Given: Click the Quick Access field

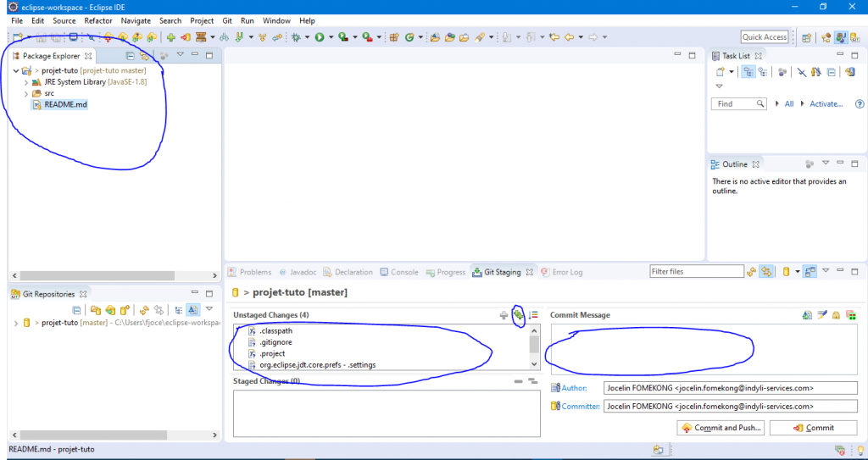Looking at the screenshot, I should [765, 37].
